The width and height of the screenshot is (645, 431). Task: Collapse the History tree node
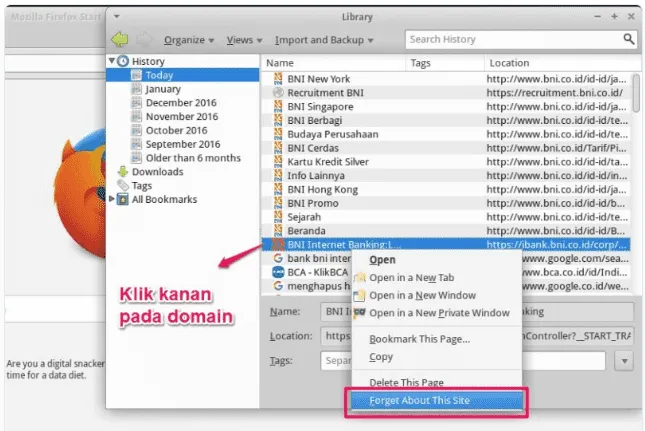tap(111, 61)
